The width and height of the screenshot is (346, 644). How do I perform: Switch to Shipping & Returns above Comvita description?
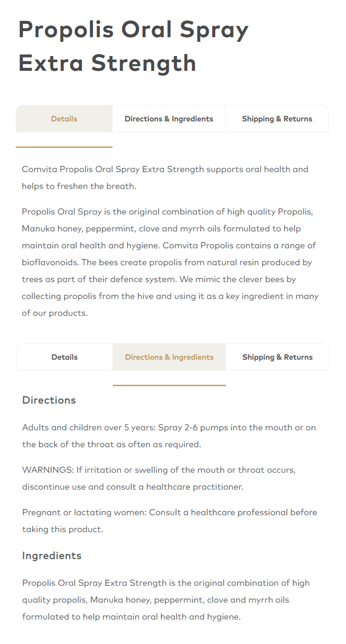[277, 119]
